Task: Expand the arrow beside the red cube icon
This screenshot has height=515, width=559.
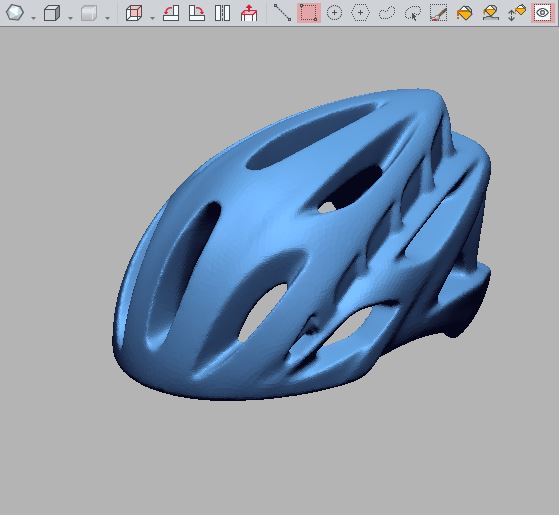Action: [152, 18]
